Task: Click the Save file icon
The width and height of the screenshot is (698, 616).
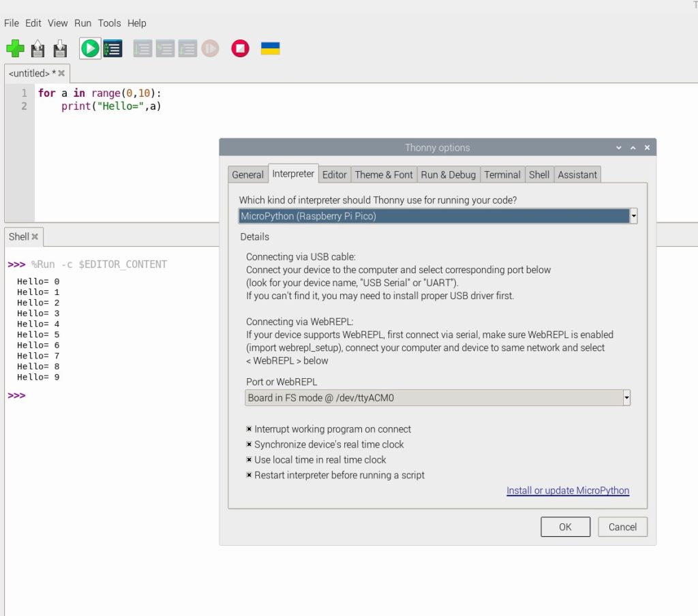Action: click(60, 48)
